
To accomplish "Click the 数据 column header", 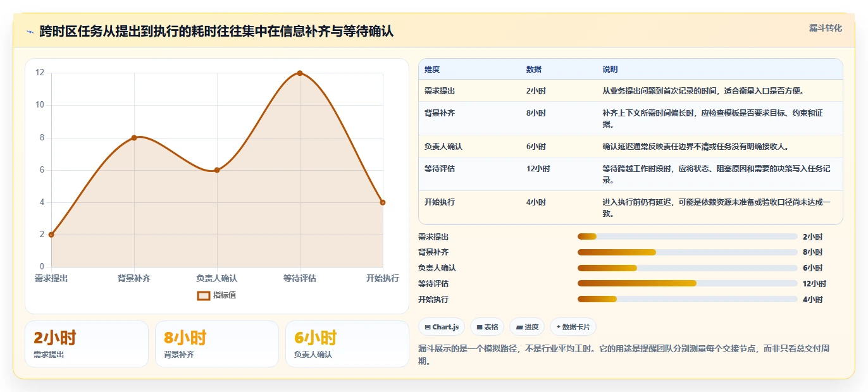I will [x=534, y=70].
